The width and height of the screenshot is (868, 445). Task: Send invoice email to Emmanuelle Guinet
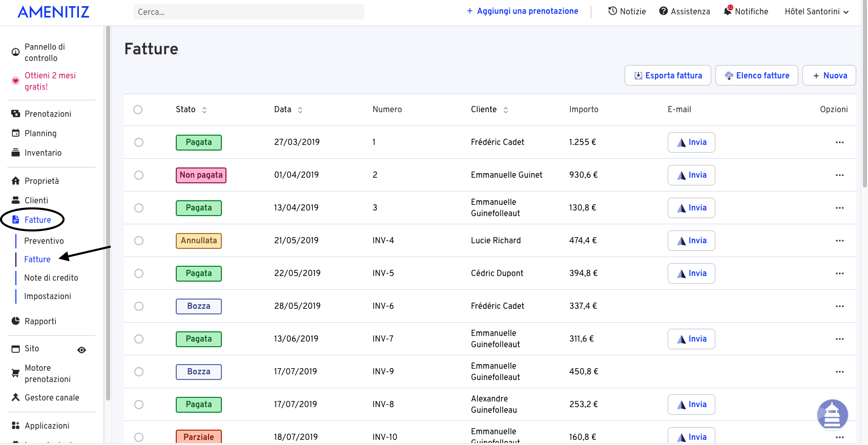[x=691, y=175]
